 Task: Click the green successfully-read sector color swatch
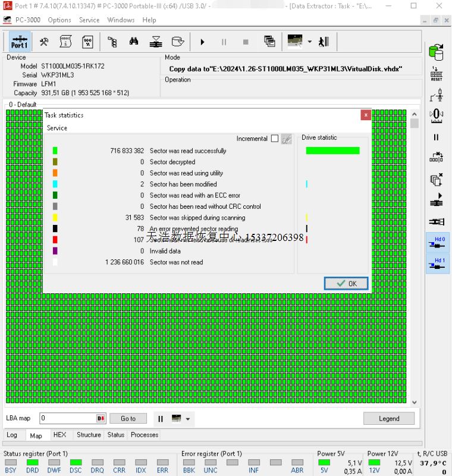click(x=55, y=151)
